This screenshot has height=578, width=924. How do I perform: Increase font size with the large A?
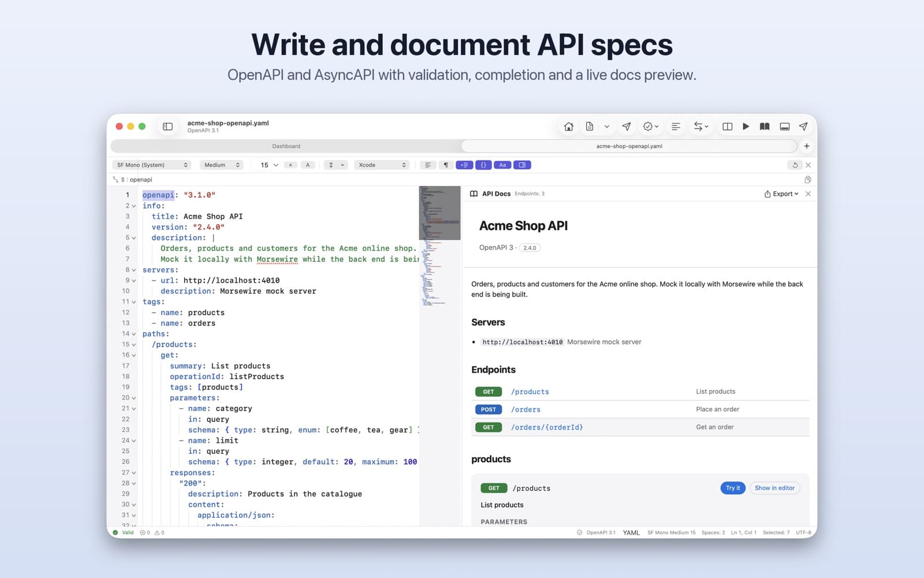(x=308, y=165)
